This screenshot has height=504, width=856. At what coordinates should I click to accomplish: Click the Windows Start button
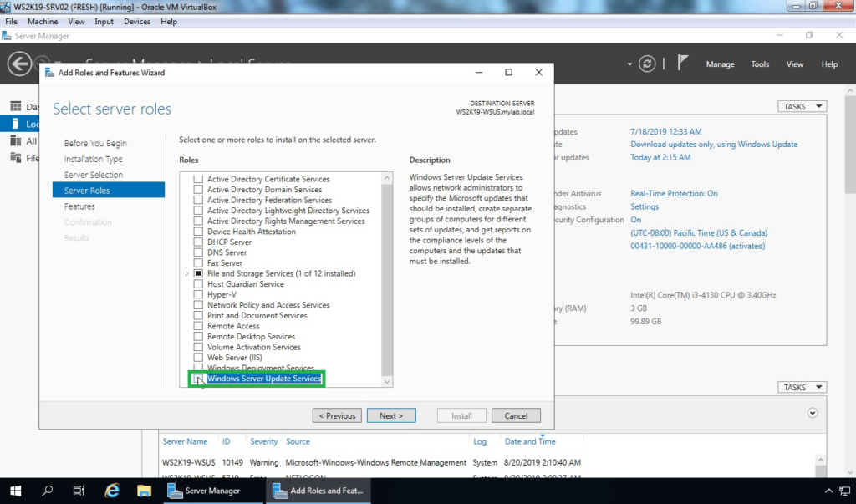pyautogui.click(x=15, y=491)
